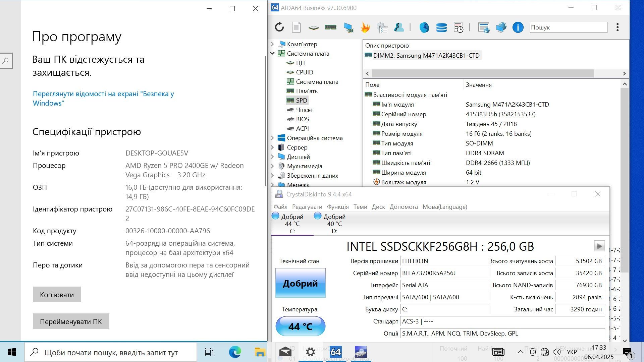Expand the Мультимедіа tree node

pos(272,166)
